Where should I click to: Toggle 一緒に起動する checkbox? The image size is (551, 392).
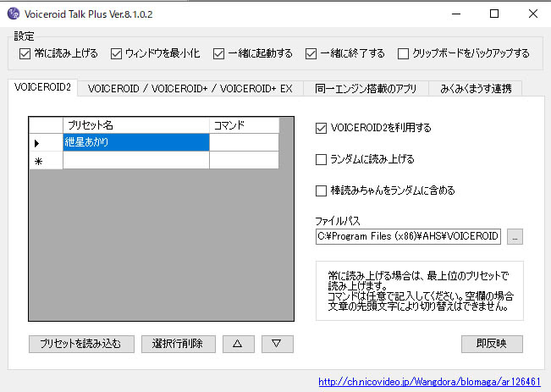click(218, 54)
